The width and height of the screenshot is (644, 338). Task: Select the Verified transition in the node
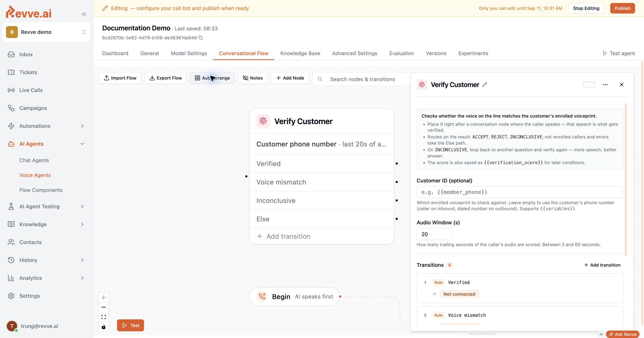click(x=322, y=164)
